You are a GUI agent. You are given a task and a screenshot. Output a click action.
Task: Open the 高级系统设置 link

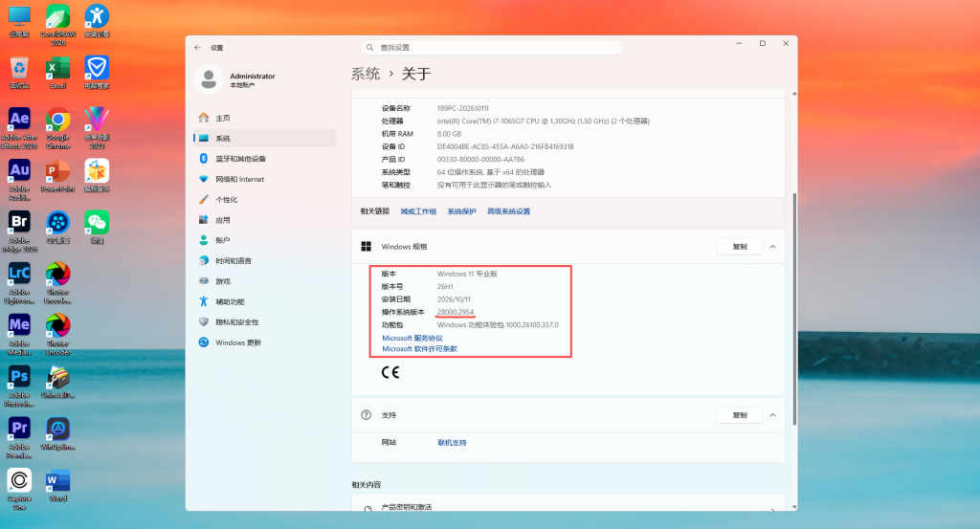[x=509, y=211]
